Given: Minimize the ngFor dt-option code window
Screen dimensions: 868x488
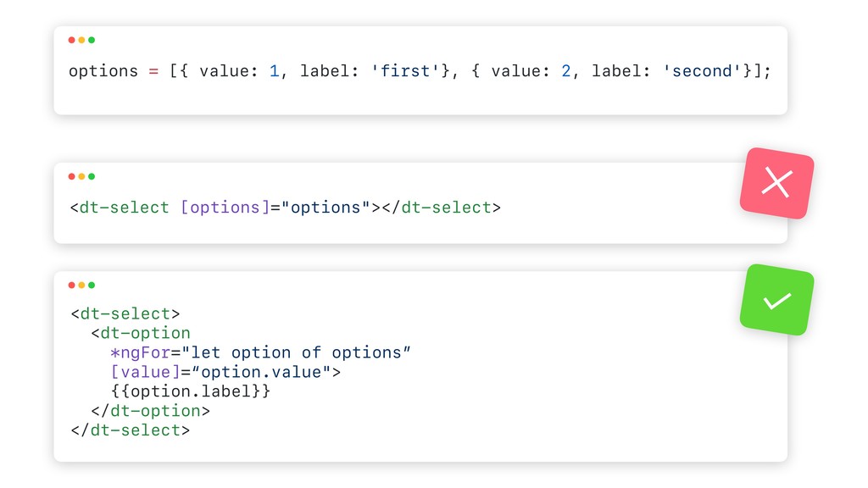Looking at the screenshot, I should 81,285.
